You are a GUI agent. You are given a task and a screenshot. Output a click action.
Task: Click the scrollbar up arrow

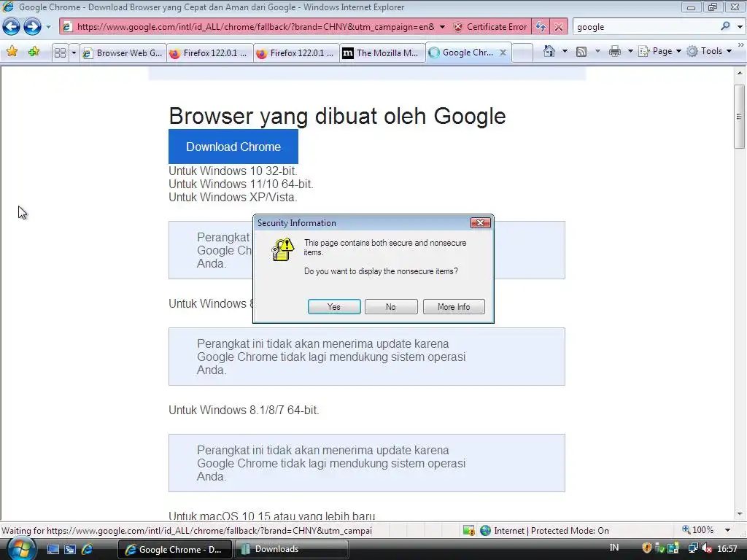tap(740, 73)
